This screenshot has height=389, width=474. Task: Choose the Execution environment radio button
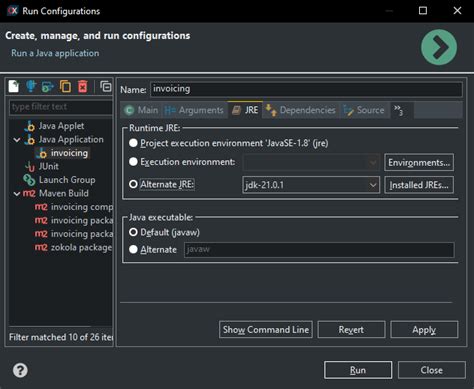(133, 162)
